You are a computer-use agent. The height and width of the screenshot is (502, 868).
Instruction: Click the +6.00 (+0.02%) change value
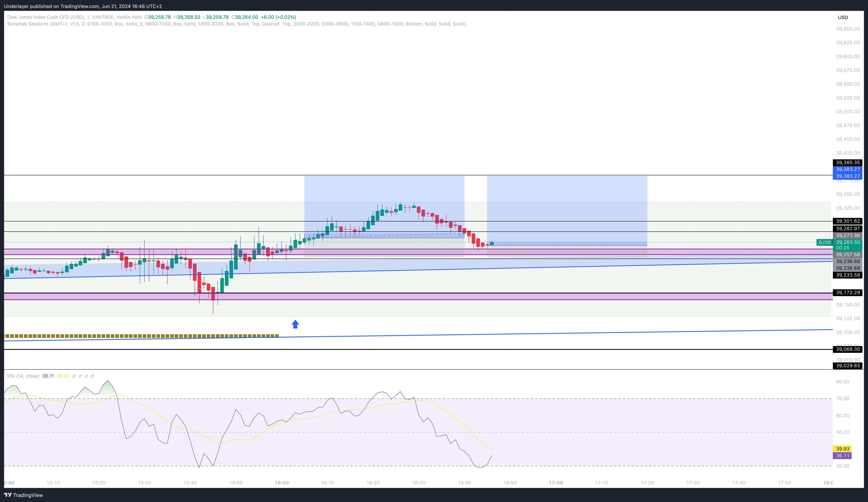pyautogui.click(x=278, y=17)
